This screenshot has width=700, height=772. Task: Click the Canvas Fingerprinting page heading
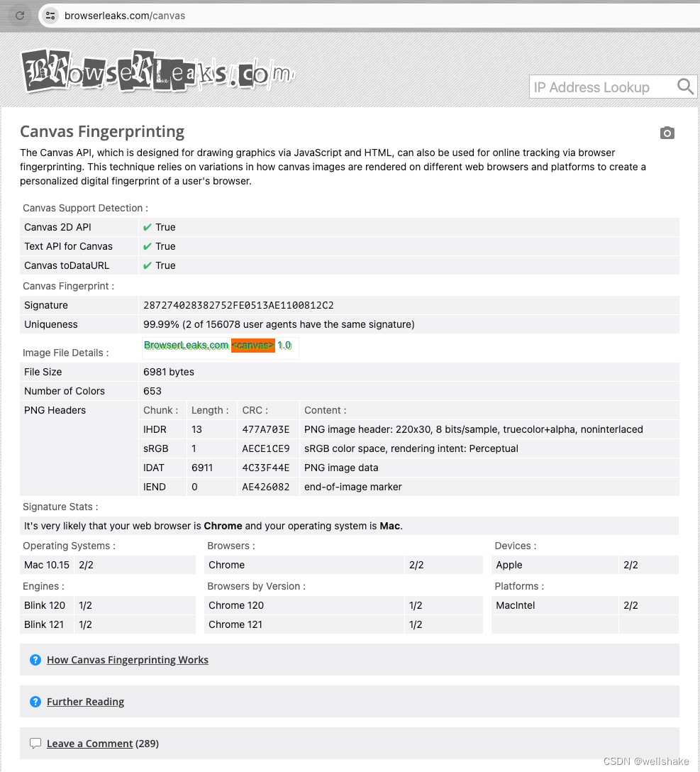[102, 131]
